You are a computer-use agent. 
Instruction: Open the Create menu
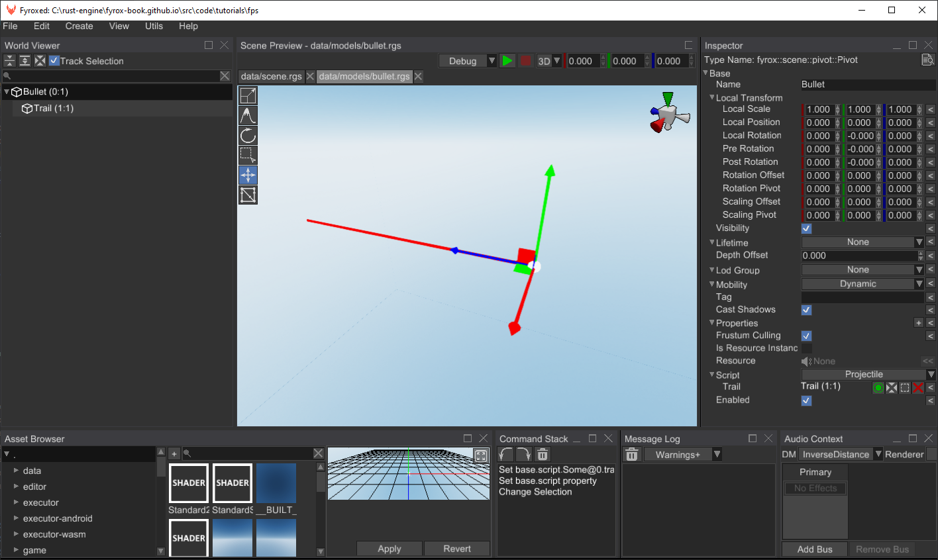(x=79, y=26)
